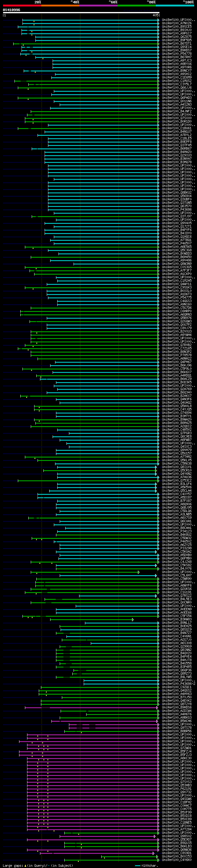Open hit UniRef100_B5ACH6
The image size is (197, 868).
click(x=176, y=721)
